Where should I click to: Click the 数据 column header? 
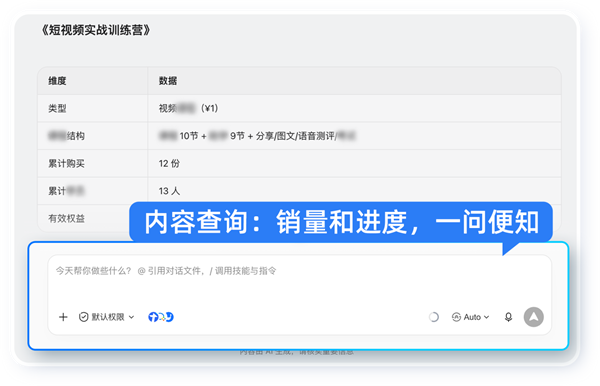click(168, 81)
